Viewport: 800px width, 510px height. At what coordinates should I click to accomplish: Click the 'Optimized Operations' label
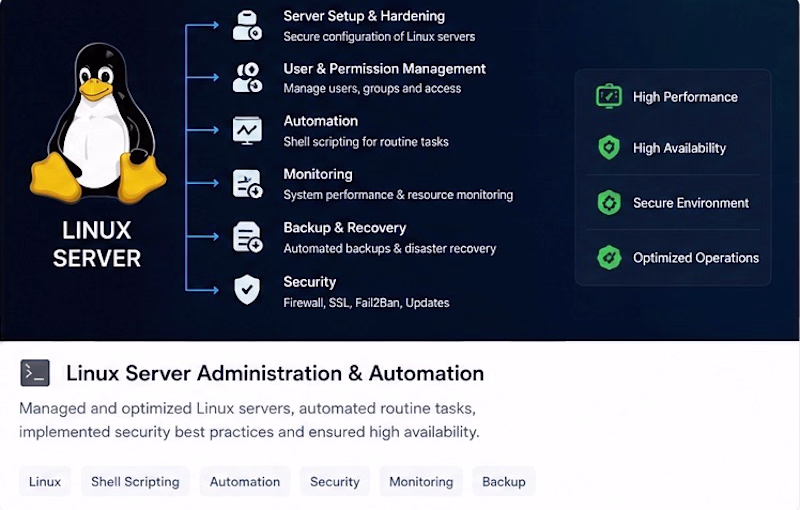(x=696, y=258)
